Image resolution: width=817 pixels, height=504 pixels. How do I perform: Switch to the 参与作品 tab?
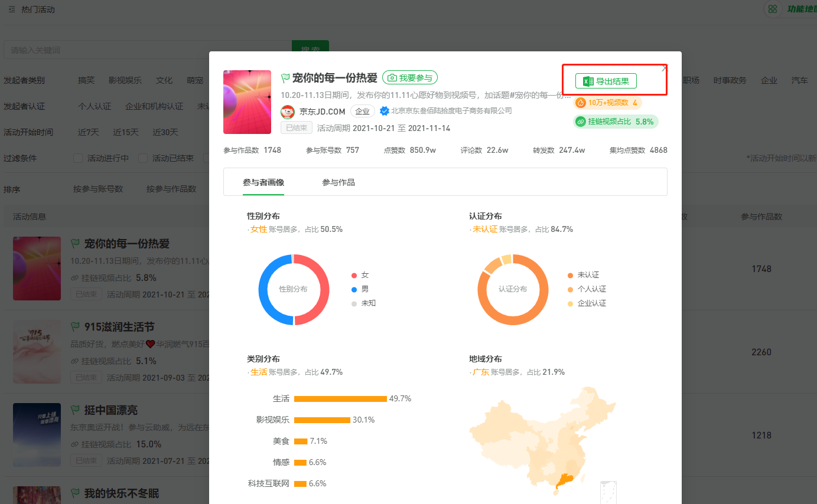click(338, 182)
